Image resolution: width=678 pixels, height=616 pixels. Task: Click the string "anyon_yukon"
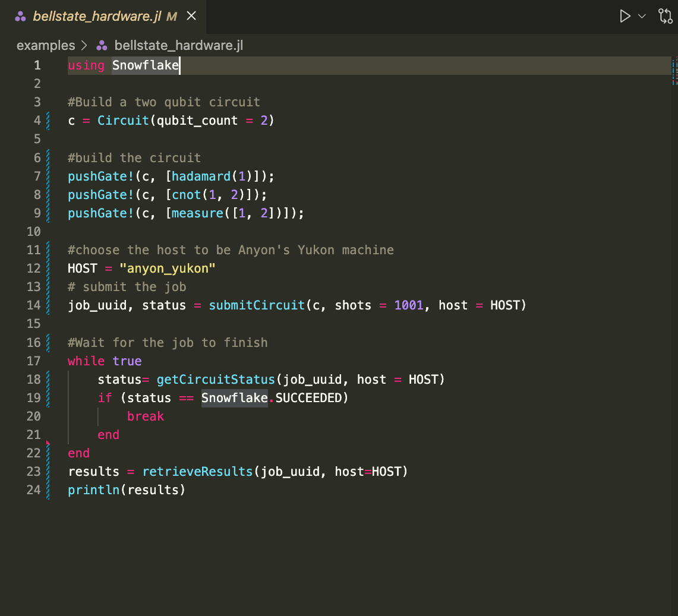168,268
